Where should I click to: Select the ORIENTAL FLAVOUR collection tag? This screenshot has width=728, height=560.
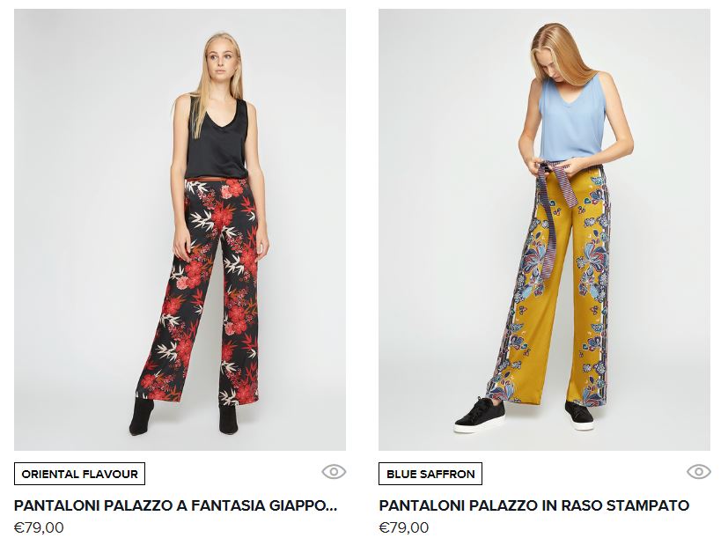point(79,474)
